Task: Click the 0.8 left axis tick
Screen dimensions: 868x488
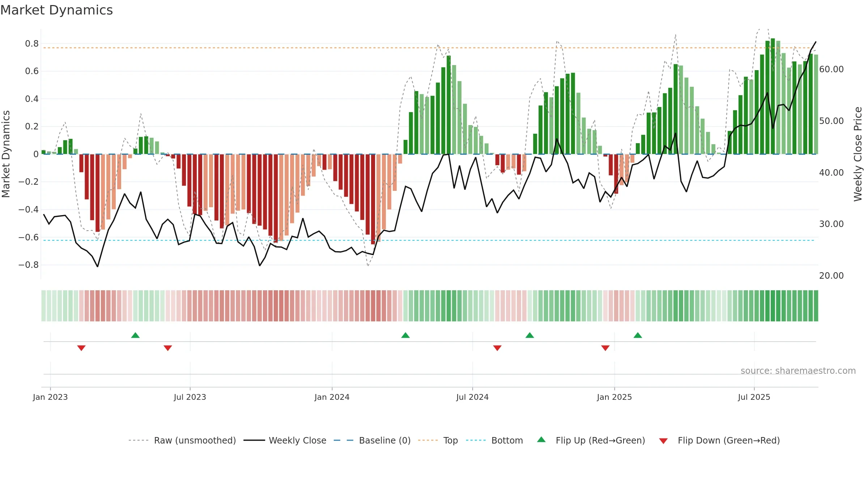Action: [x=32, y=44]
